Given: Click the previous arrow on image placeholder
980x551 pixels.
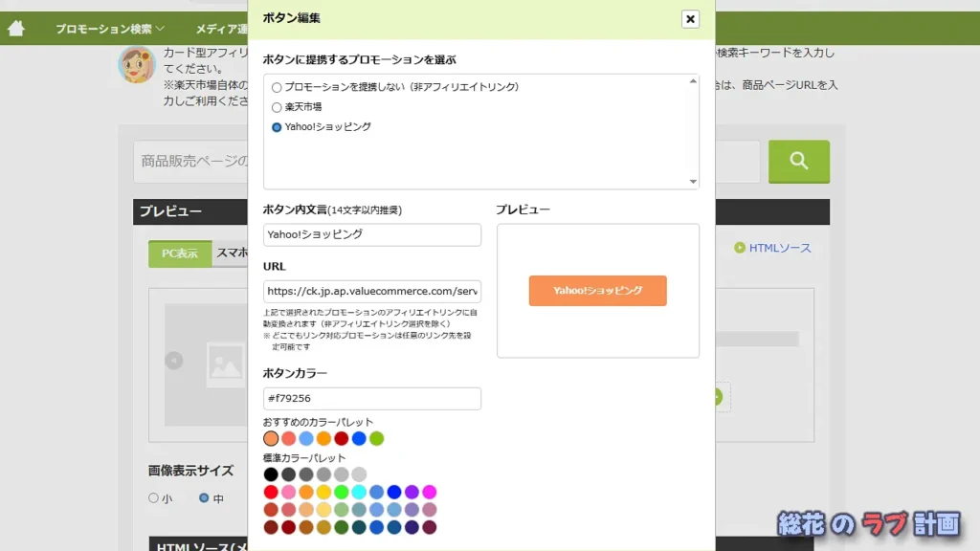Looking at the screenshot, I should [174, 361].
